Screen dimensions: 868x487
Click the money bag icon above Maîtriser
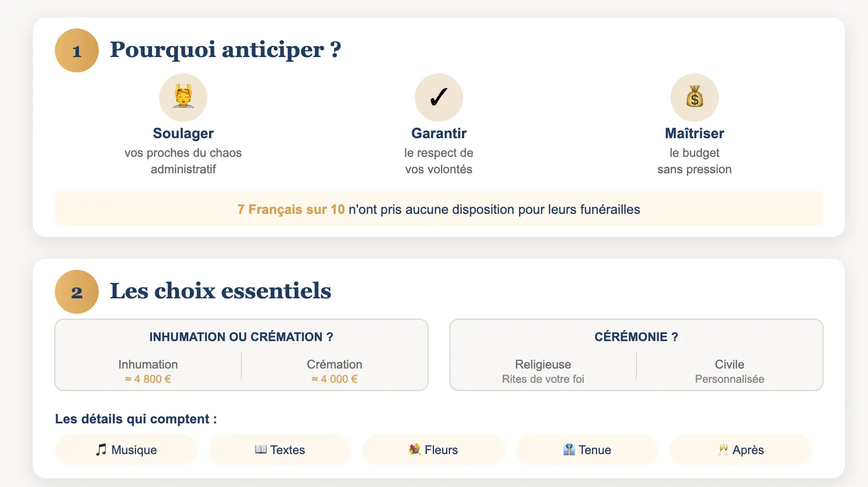(x=695, y=97)
